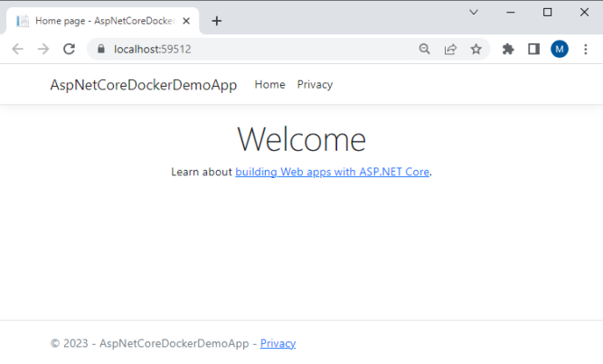Open Chrome's three-dot menu

pos(585,49)
